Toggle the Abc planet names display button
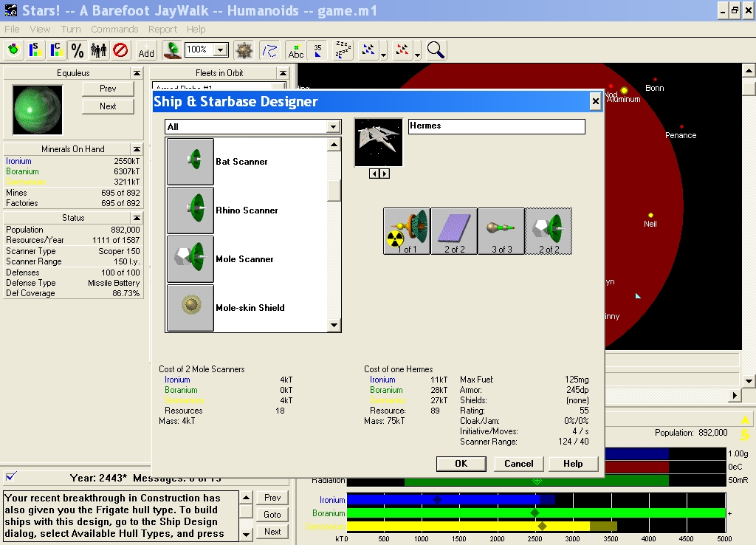 (296, 50)
